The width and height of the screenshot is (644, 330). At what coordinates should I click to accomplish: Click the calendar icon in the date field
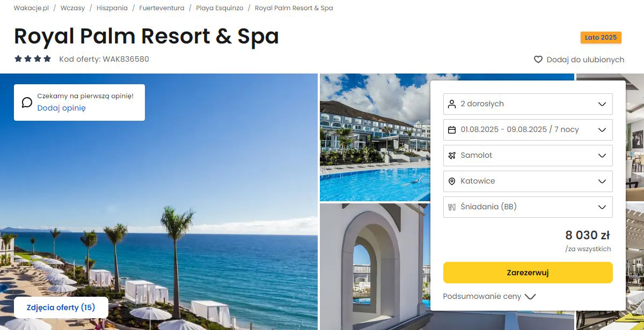point(452,130)
